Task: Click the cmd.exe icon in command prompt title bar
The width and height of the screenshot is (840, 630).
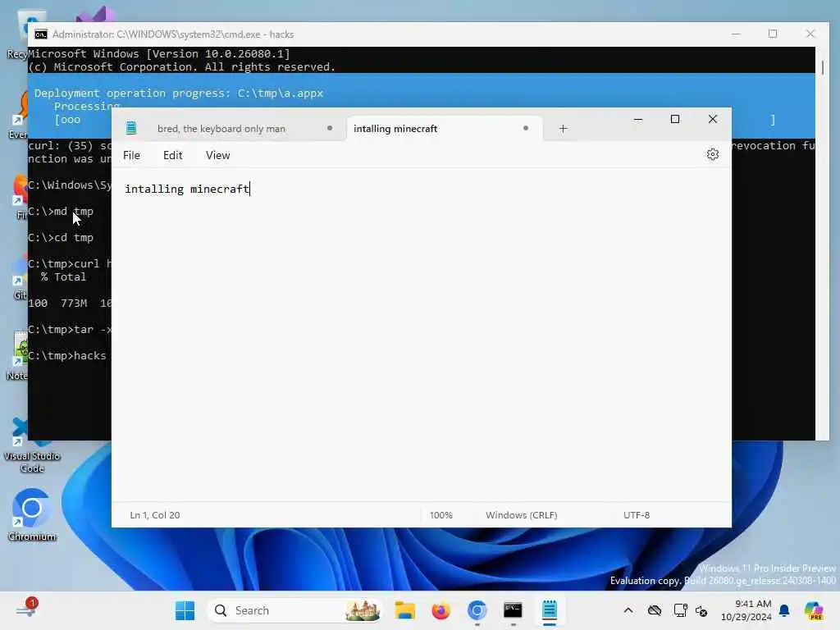Action: (x=41, y=34)
